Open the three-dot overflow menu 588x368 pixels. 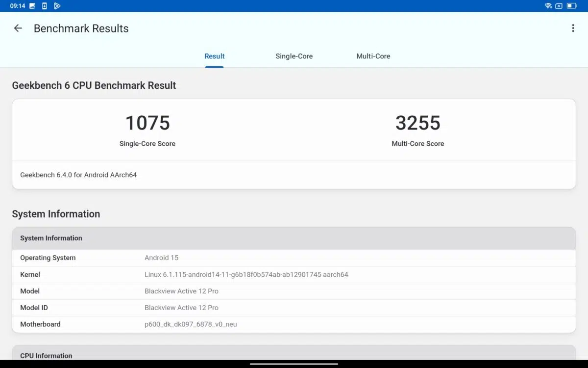(573, 28)
